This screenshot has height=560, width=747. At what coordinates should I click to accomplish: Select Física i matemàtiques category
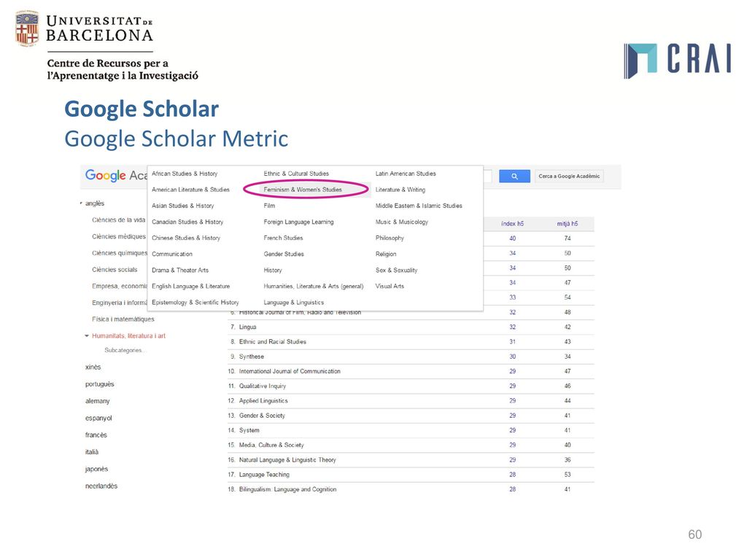click(123, 319)
